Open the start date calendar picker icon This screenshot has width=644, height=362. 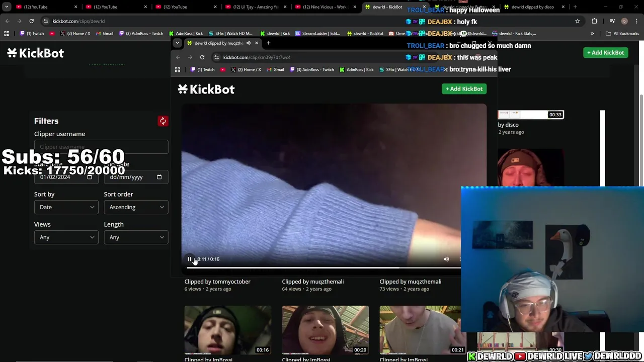(90, 177)
